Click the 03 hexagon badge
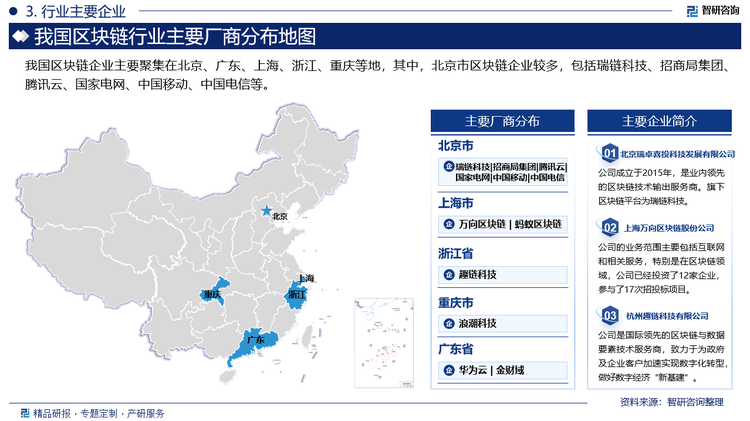 pyautogui.click(x=609, y=316)
